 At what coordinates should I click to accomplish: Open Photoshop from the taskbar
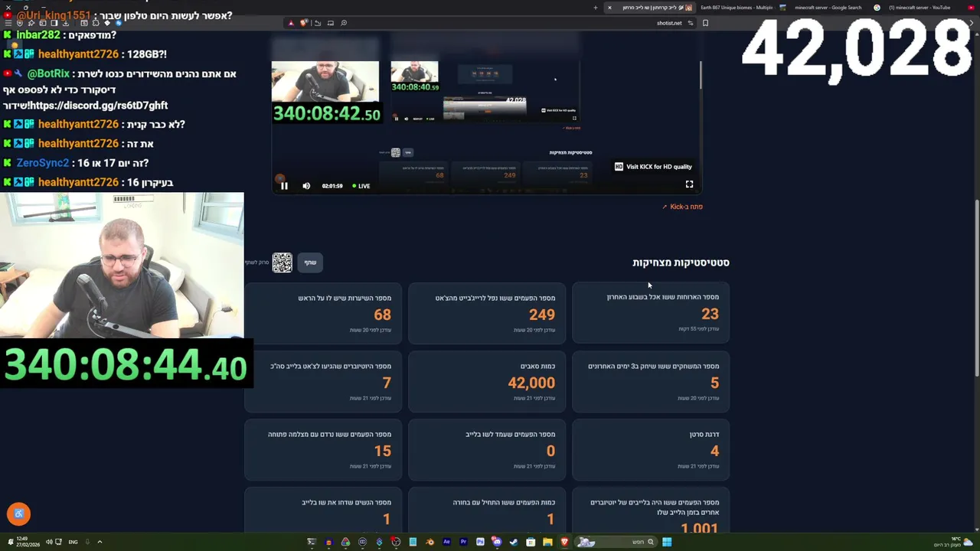(480, 542)
